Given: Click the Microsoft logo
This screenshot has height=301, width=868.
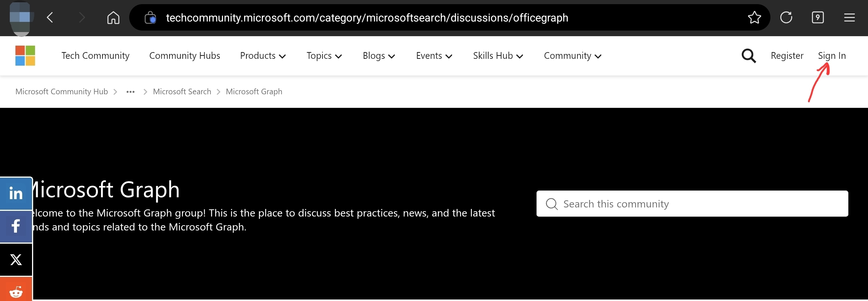Looking at the screenshot, I should tap(25, 56).
